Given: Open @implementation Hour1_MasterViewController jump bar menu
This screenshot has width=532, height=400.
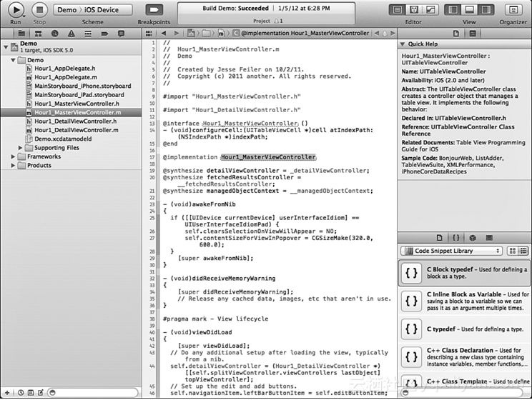Looking at the screenshot, I should tap(300, 34).
